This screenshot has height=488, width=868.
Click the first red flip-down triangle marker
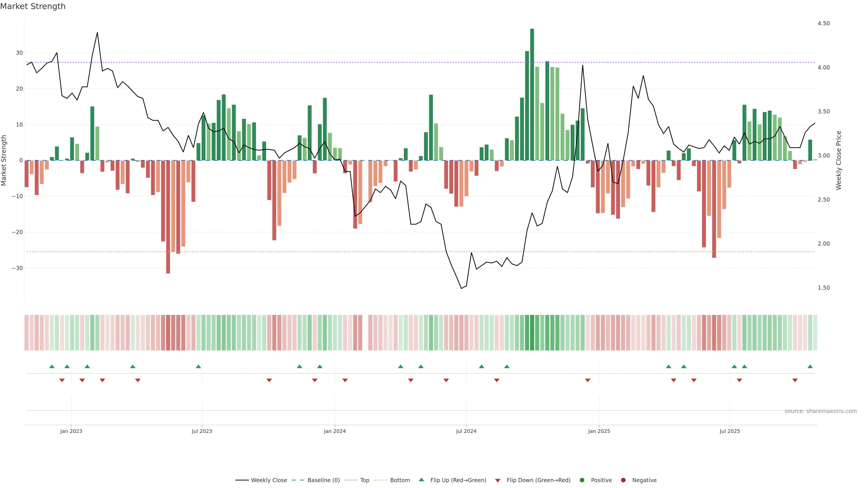point(62,380)
